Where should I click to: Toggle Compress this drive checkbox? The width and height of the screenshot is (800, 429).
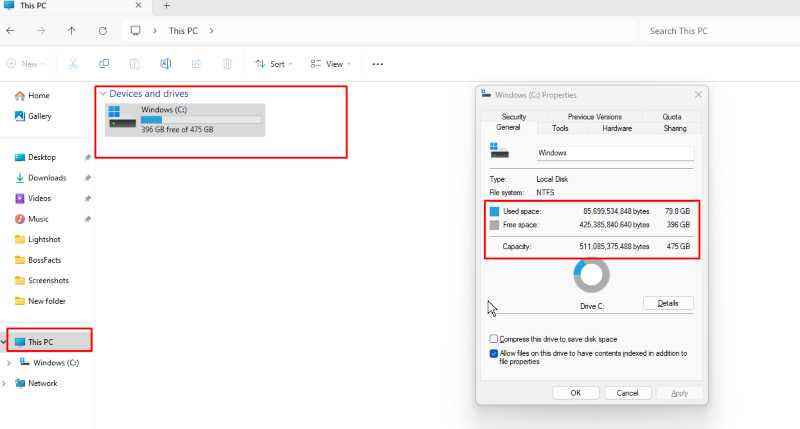tap(493, 339)
